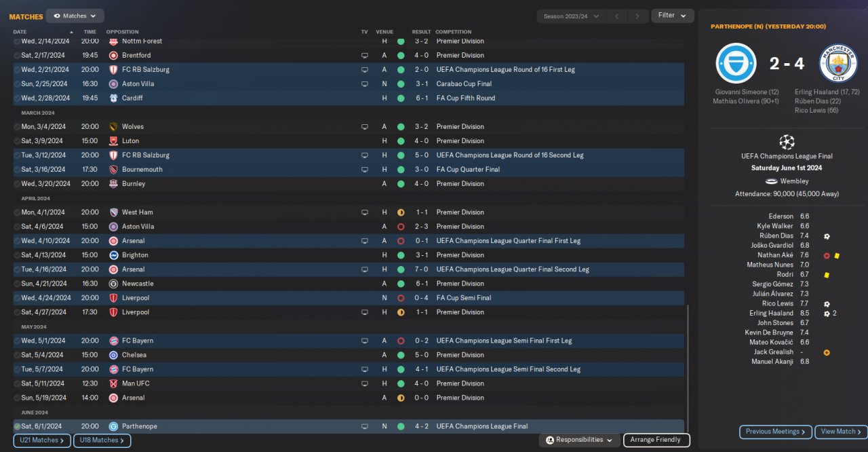Click the Arrange Friendly button
This screenshot has height=452, width=868.
pos(656,440)
